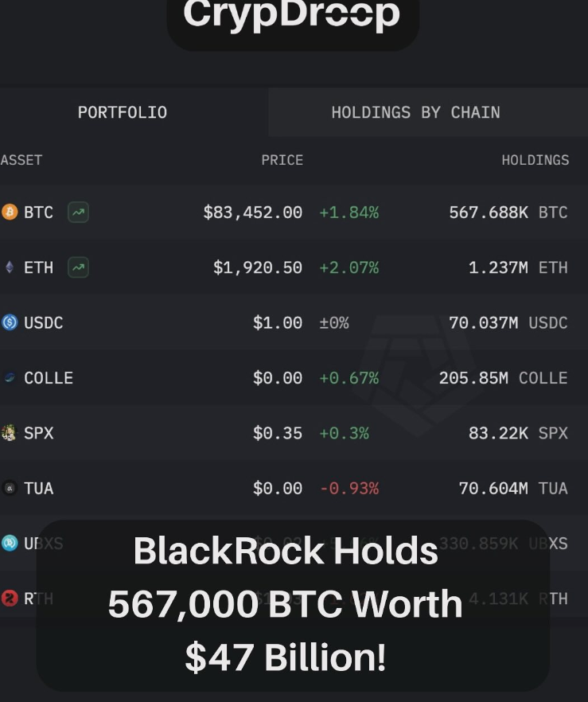Click the USDC coin icon

click(10, 322)
